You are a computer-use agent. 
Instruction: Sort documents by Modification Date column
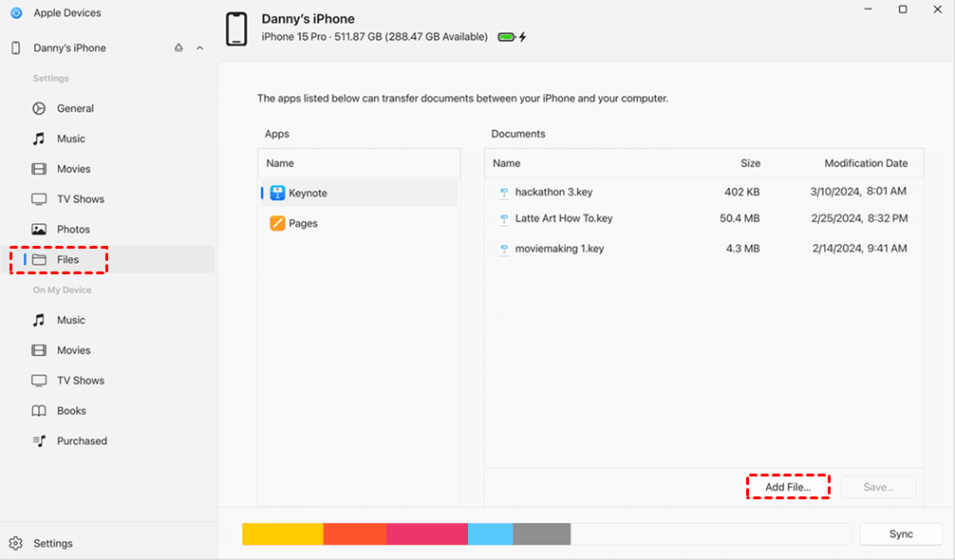point(866,163)
